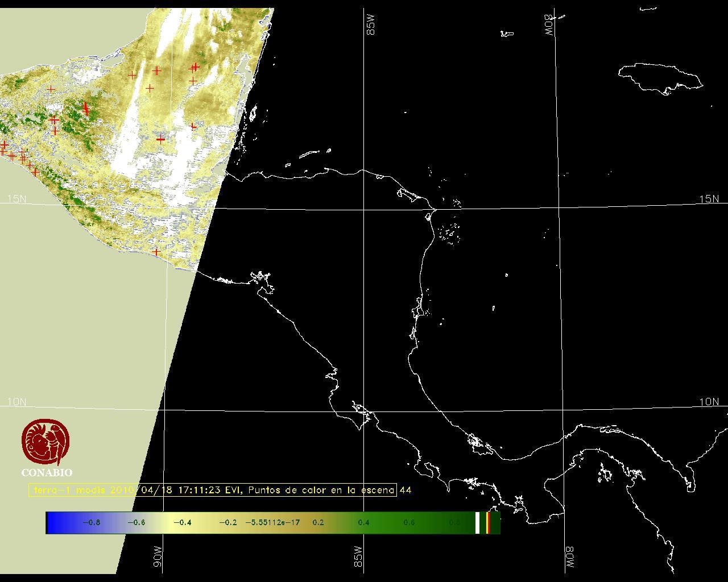Screen dimensions: 728x582
Task: Click the 15N latitude label on the right edge
Action: [709, 199]
